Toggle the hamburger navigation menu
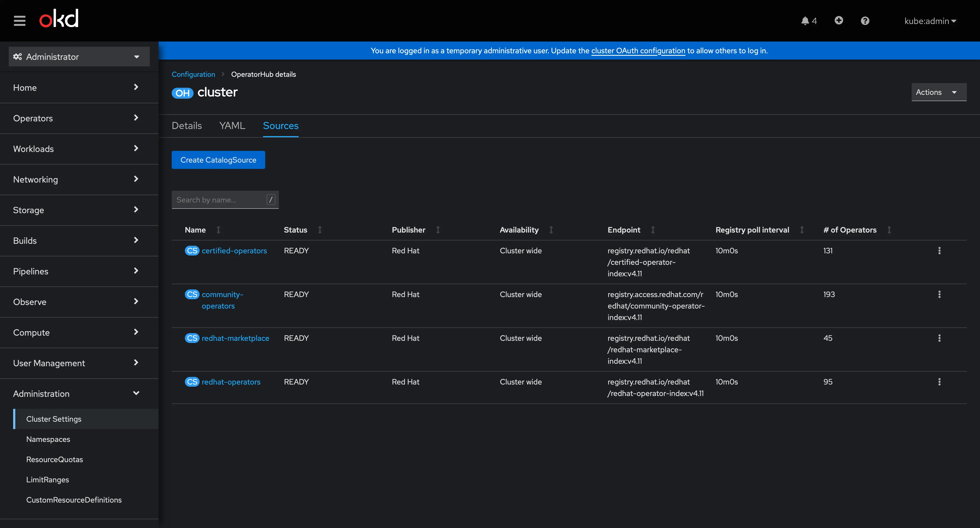Image resolution: width=980 pixels, height=528 pixels. (19, 20)
